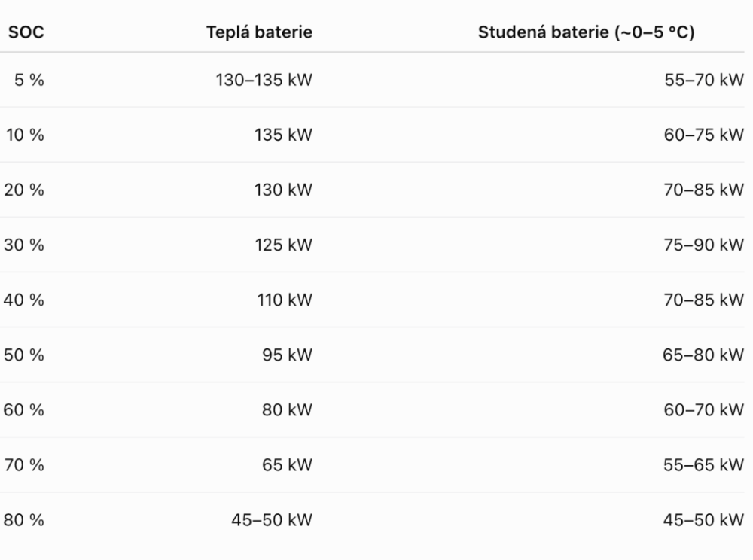This screenshot has width=753, height=560.
Task: Select the 75–90 kW cold battery value
Action: [x=704, y=245]
